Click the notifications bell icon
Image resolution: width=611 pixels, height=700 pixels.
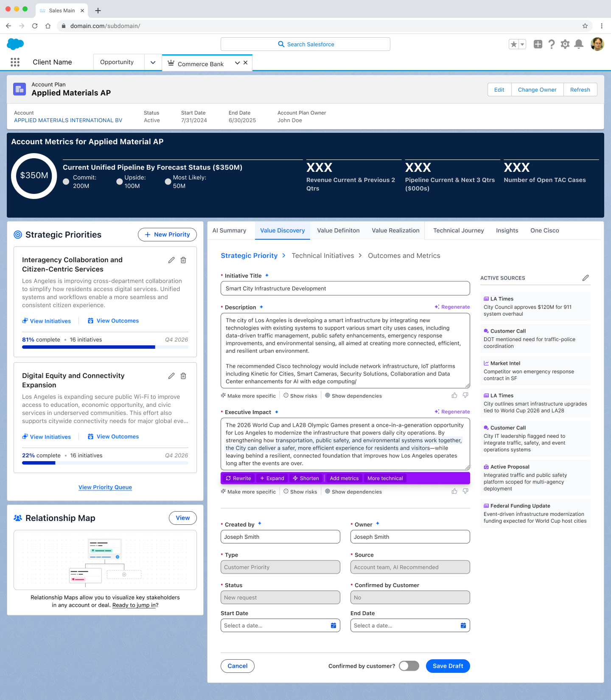578,44
